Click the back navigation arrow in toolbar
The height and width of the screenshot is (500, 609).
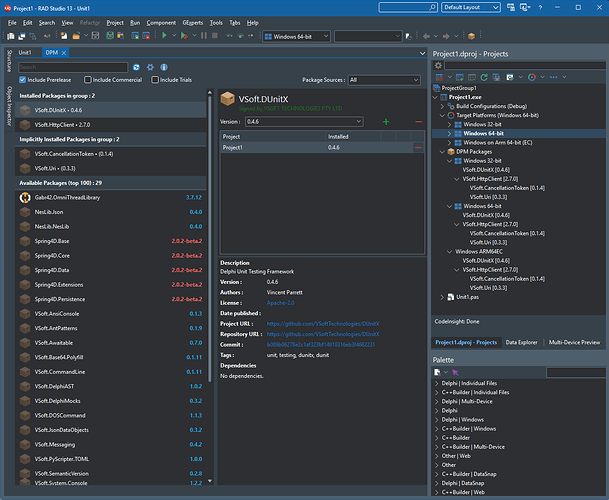426,36
